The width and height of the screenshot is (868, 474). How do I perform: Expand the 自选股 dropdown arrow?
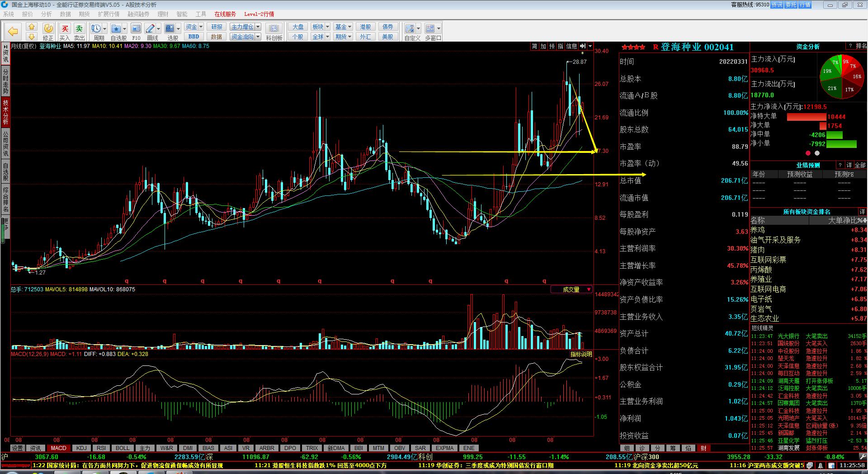pyautogui.click(x=125, y=28)
